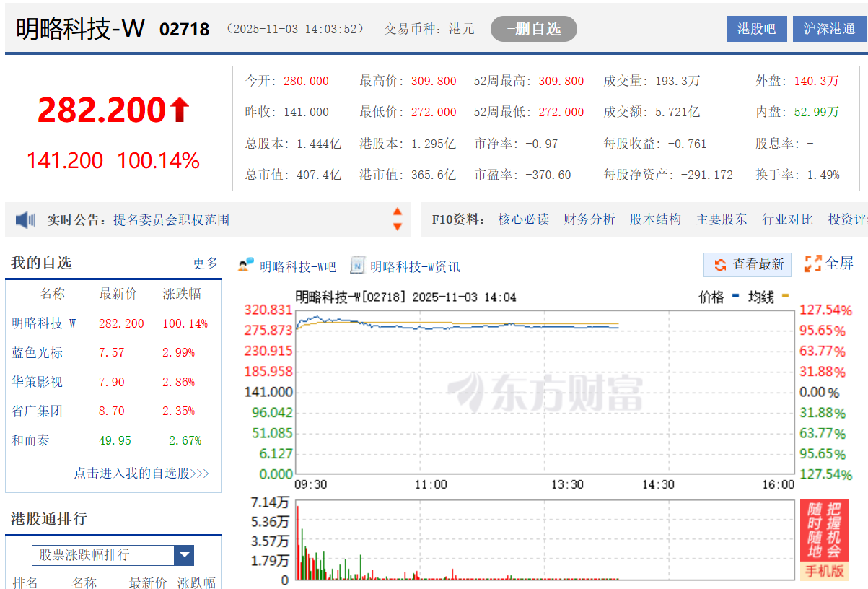Click the 最新价 column header in watchlist
The image size is (868, 589).
click(118, 294)
